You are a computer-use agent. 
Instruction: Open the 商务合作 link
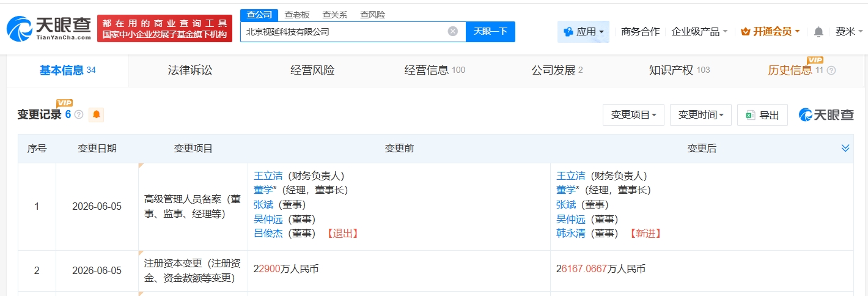(640, 31)
